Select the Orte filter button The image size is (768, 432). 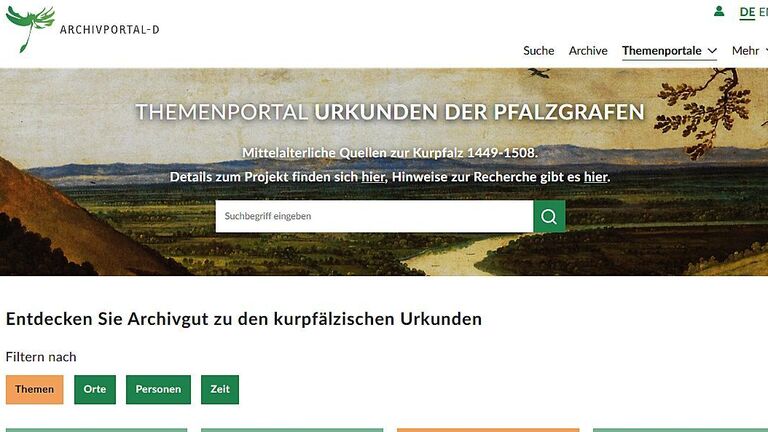click(95, 389)
